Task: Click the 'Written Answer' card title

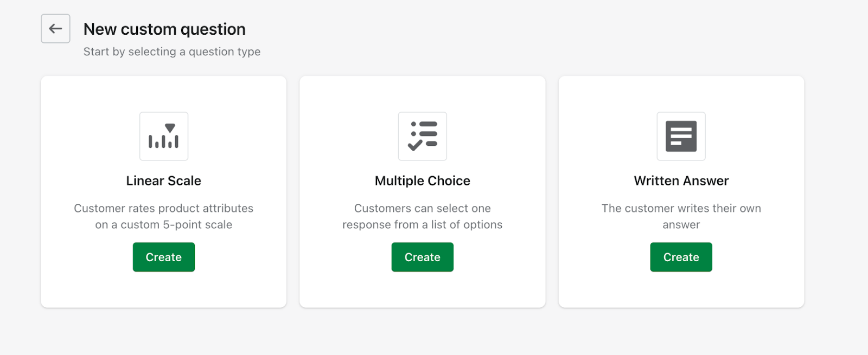Action: (681, 181)
